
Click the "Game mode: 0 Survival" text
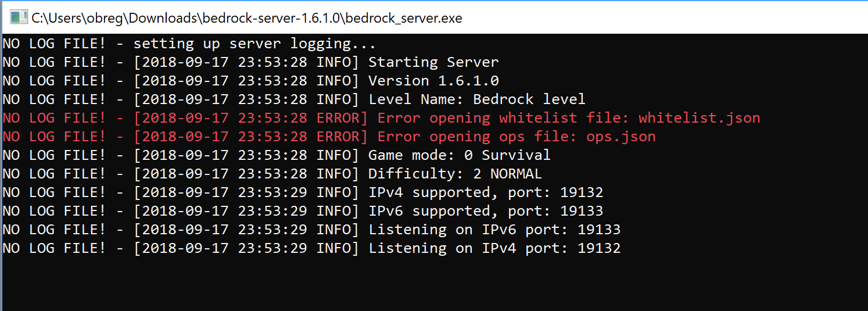[x=459, y=155]
